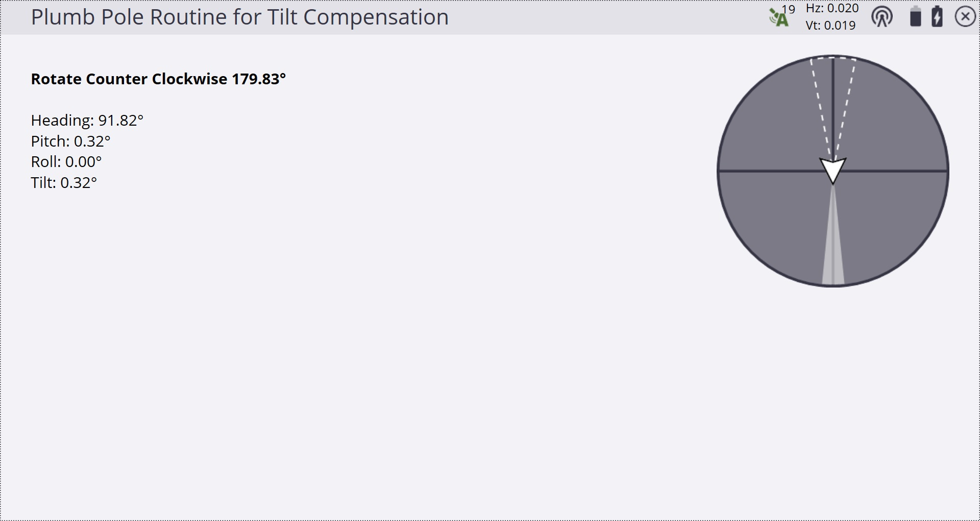Click the Tilt 0.32° reading
Viewport: 980px width, 521px height.
click(64, 183)
